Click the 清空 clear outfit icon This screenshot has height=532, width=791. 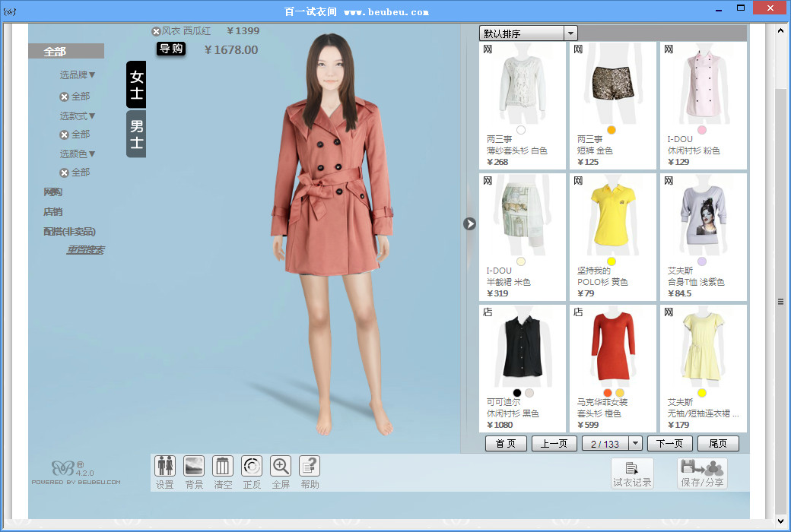[223, 466]
